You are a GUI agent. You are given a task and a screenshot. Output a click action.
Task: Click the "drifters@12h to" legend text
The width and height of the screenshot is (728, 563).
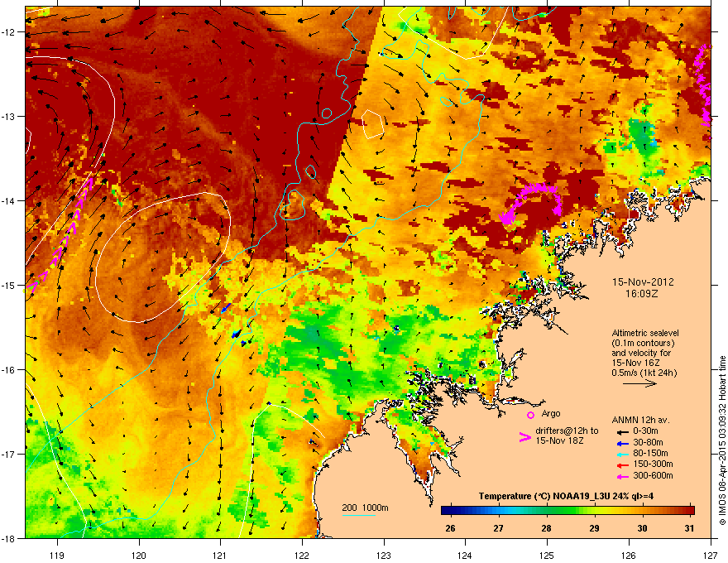click(567, 431)
